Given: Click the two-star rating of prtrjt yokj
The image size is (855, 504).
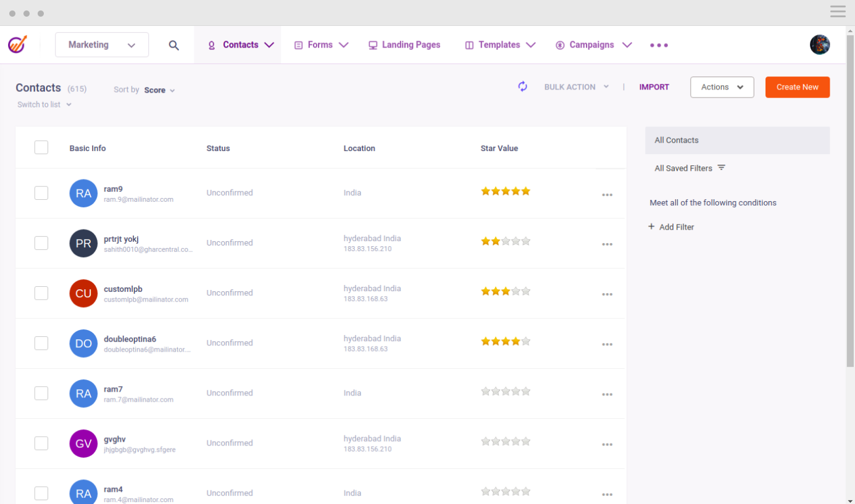Looking at the screenshot, I should point(506,241).
